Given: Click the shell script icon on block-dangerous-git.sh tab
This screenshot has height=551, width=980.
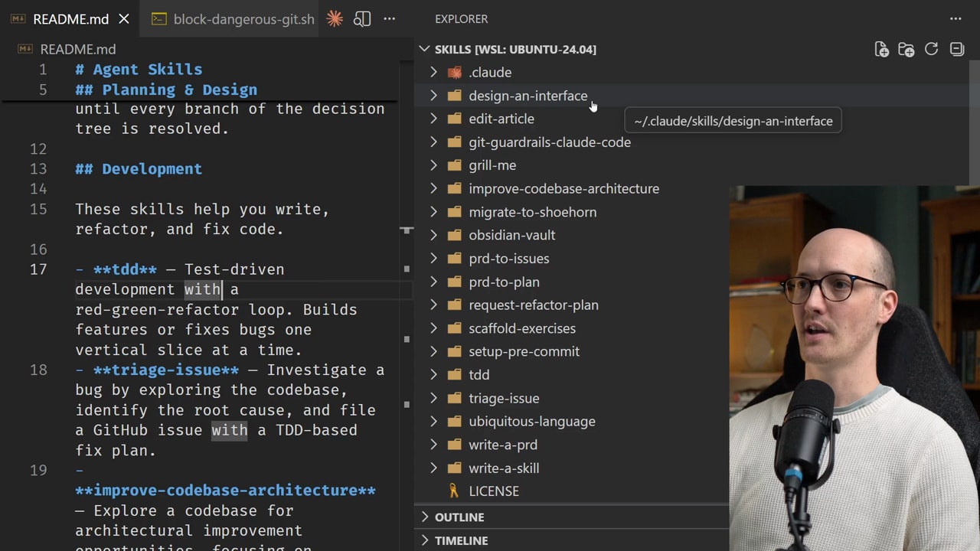Looking at the screenshot, I should [159, 19].
